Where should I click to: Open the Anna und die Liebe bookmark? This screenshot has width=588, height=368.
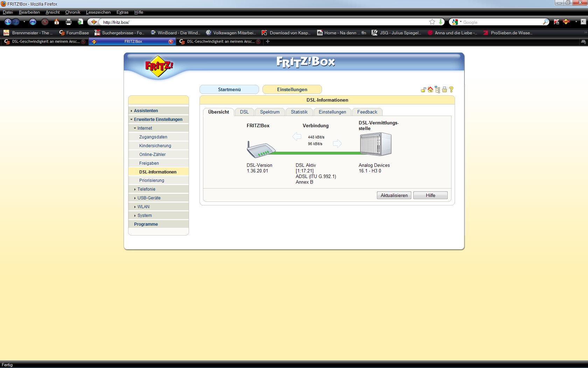tap(452, 33)
